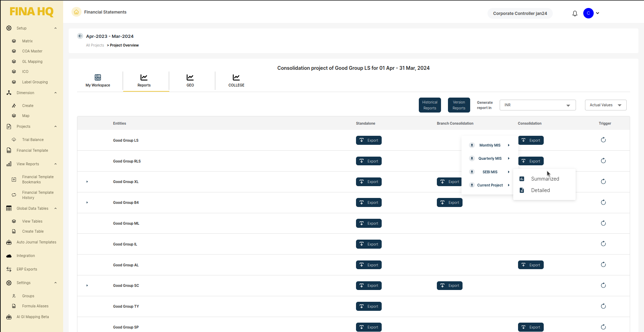
Task: Open the COLLEGE chart tab
Action: coord(236,81)
